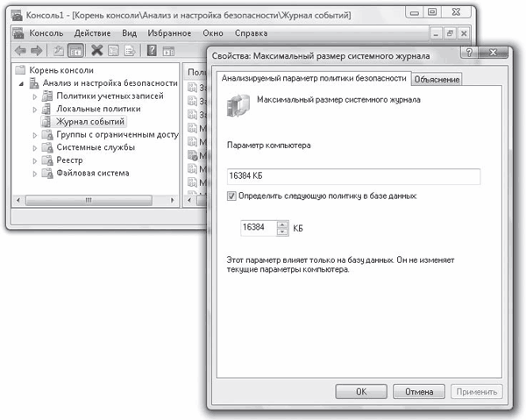Decrease the КБ value with the down spinner arrow

point(282,231)
